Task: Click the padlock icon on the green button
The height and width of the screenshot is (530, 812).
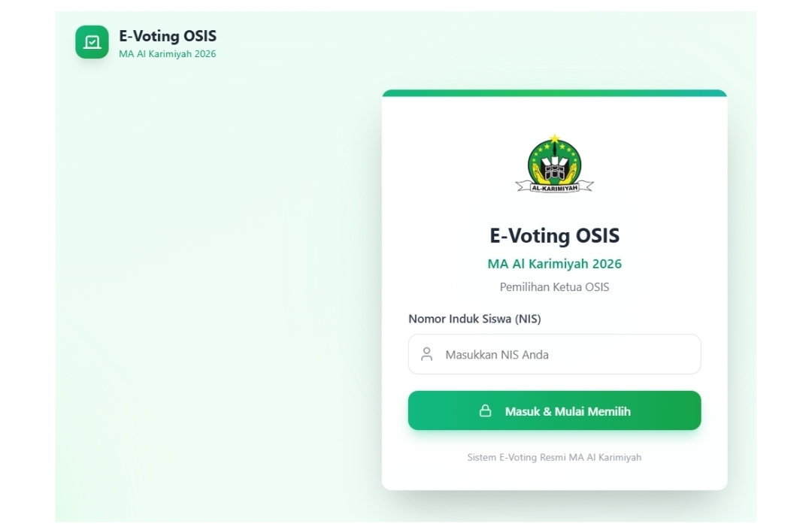Action: (486, 411)
